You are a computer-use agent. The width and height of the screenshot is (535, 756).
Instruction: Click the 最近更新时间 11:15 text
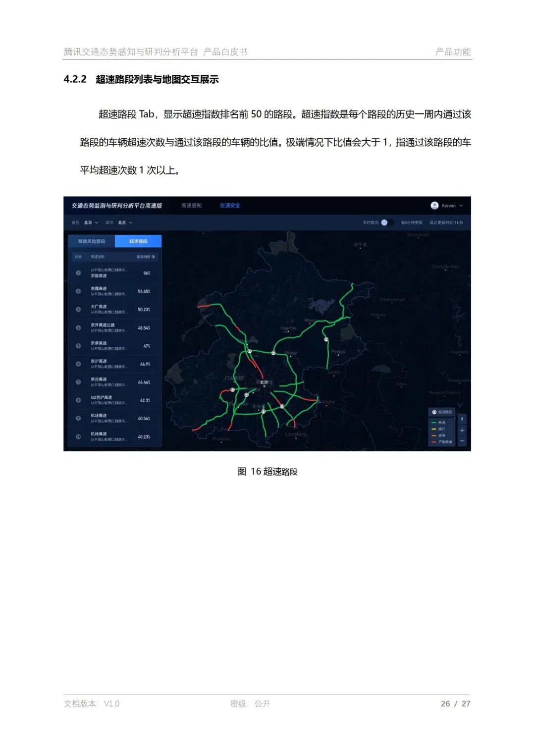tap(446, 222)
